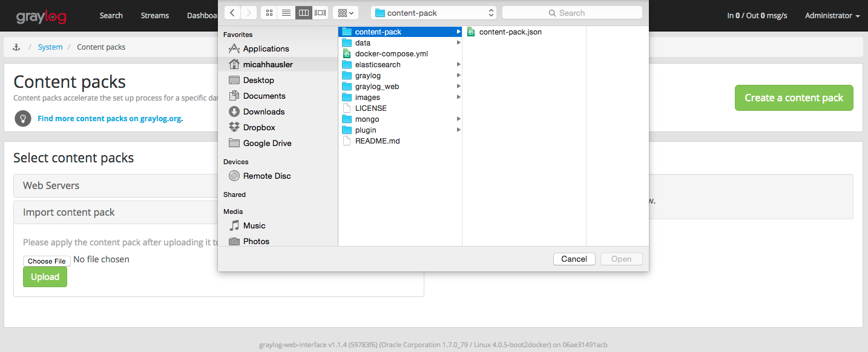Expand the mongo folder arrow
The height and width of the screenshot is (352, 868).
click(458, 119)
